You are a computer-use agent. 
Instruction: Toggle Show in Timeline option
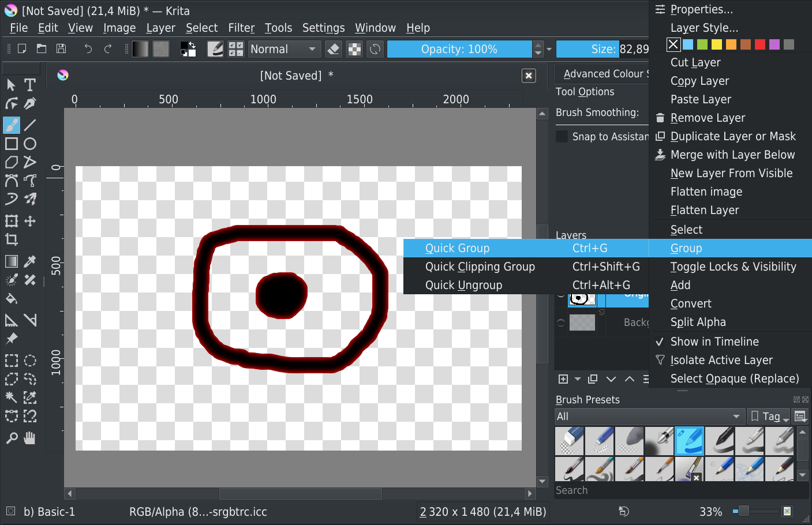coord(714,342)
